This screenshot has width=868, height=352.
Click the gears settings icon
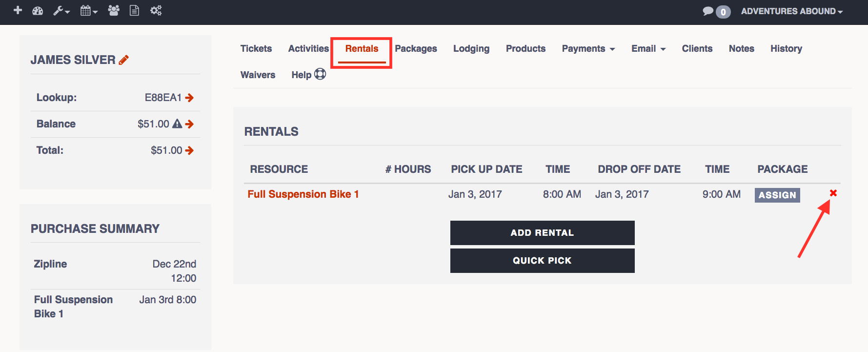point(155,10)
